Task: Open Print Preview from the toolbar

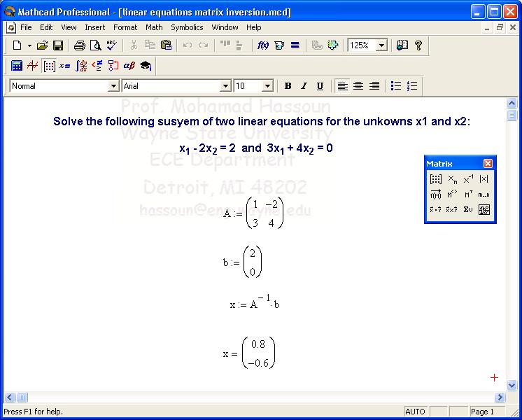Action: pyautogui.click(x=96, y=45)
